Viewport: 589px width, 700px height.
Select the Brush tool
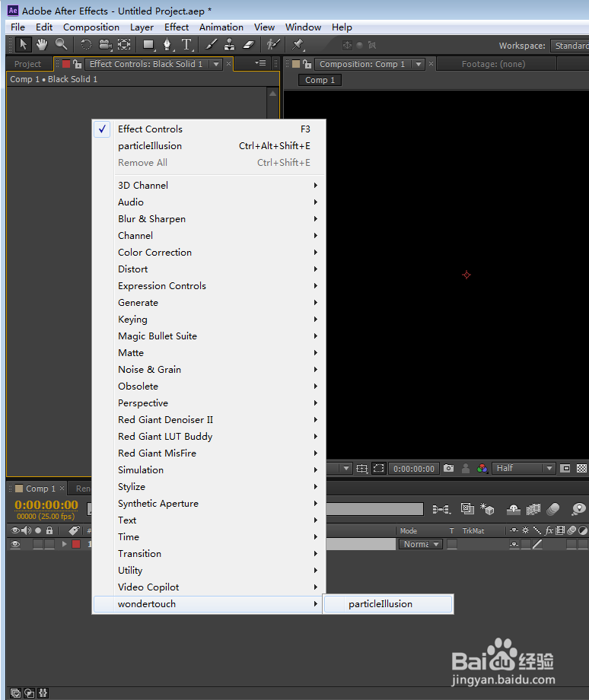[x=212, y=45]
